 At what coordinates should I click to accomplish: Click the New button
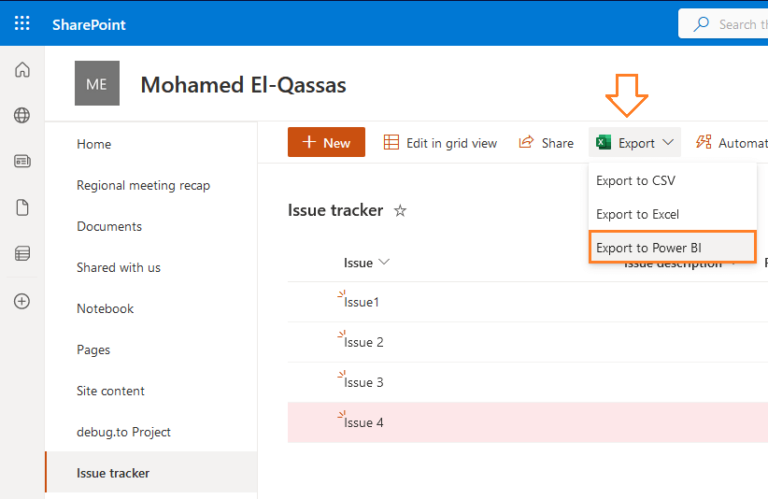tap(326, 143)
